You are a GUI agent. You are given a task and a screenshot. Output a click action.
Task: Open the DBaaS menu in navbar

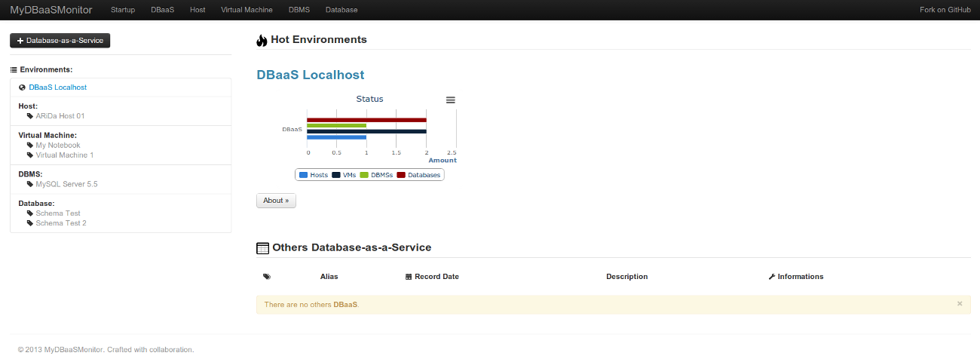tap(163, 10)
